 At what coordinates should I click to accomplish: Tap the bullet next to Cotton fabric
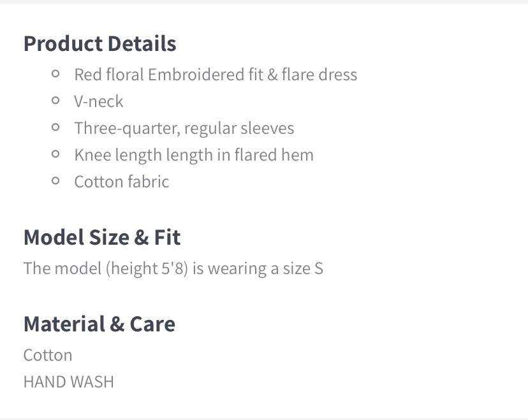[55, 181]
